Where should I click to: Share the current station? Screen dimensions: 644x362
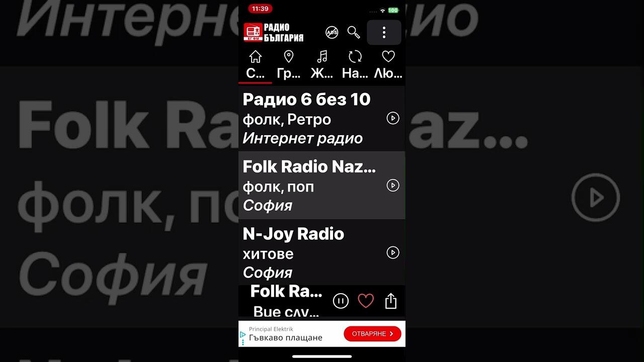pyautogui.click(x=391, y=301)
